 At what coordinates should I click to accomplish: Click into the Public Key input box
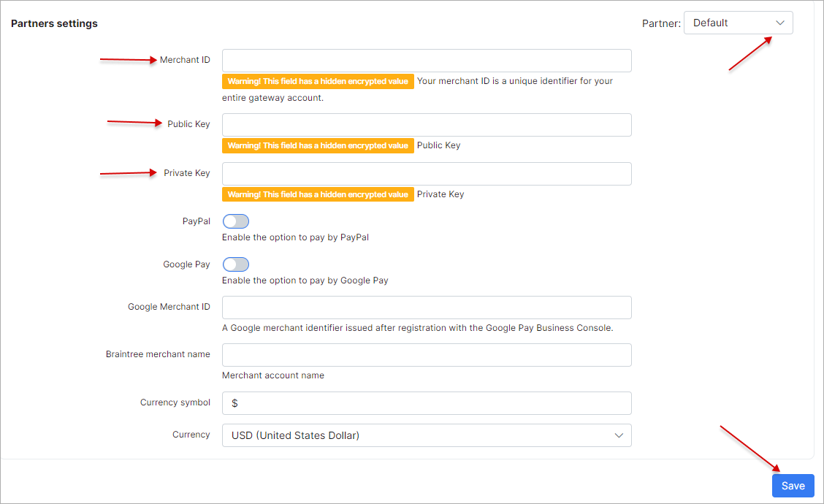point(426,125)
